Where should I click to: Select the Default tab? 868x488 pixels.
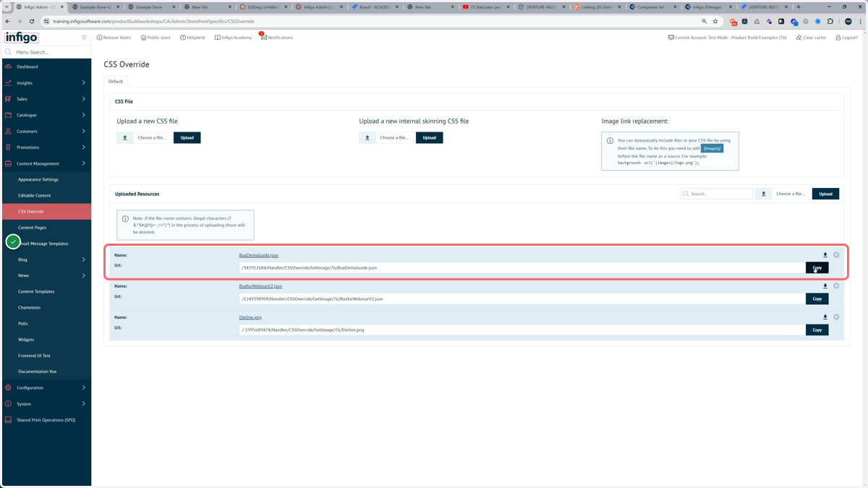tap(116, 82)
